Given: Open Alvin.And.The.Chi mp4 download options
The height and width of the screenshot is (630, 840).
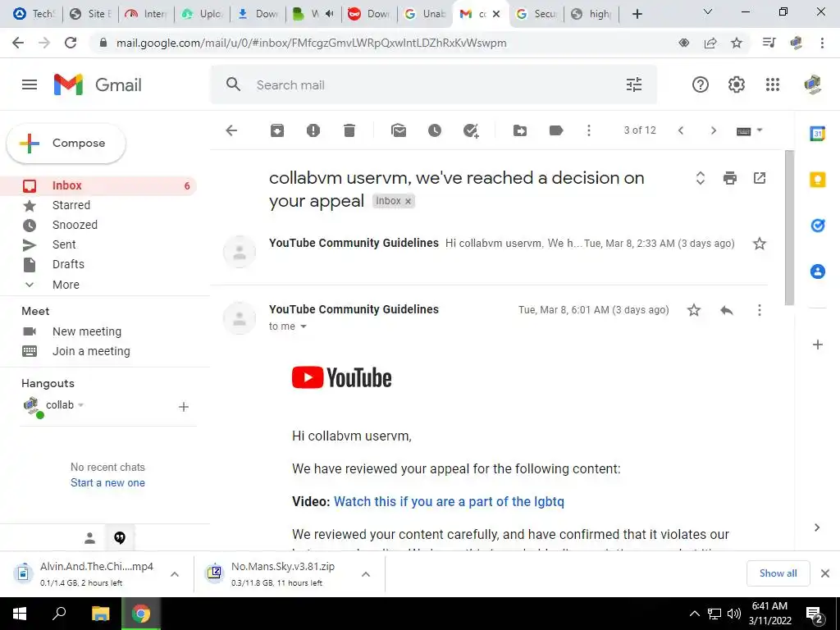Looking at the screenshot, I should 175,574.
